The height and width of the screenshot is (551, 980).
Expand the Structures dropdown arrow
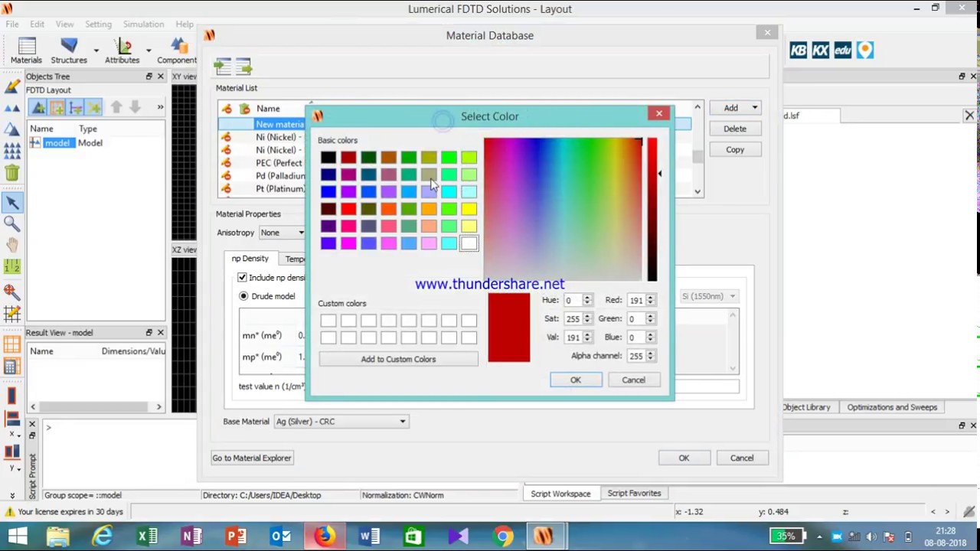point(96,51)
